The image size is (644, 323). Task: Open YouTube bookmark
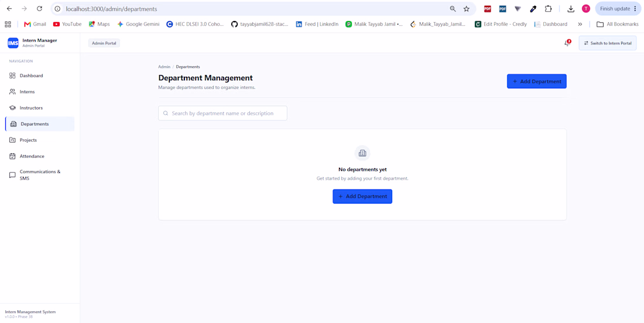[x=67, y=24]
